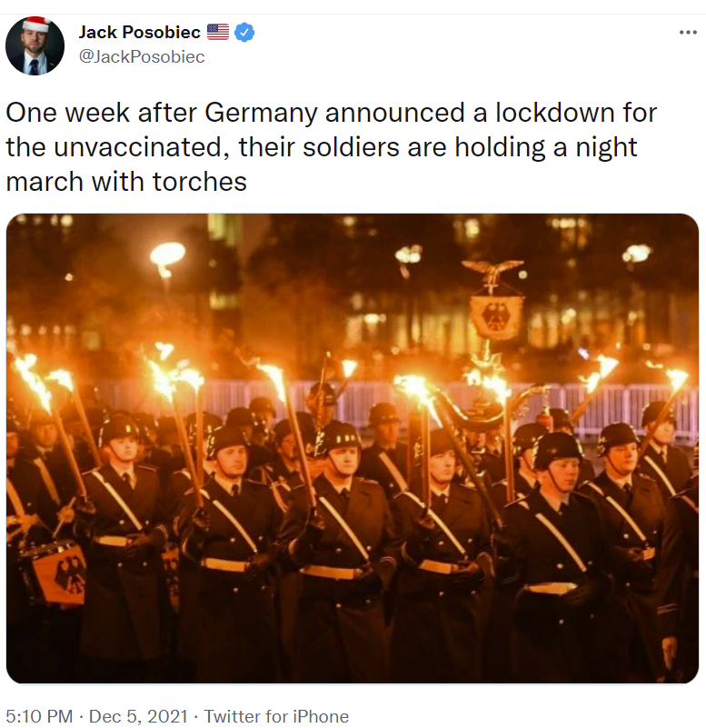Click the US flag emoji beside name
The width and height of the screenshot is (706, 728).
[x=218, y=32]
